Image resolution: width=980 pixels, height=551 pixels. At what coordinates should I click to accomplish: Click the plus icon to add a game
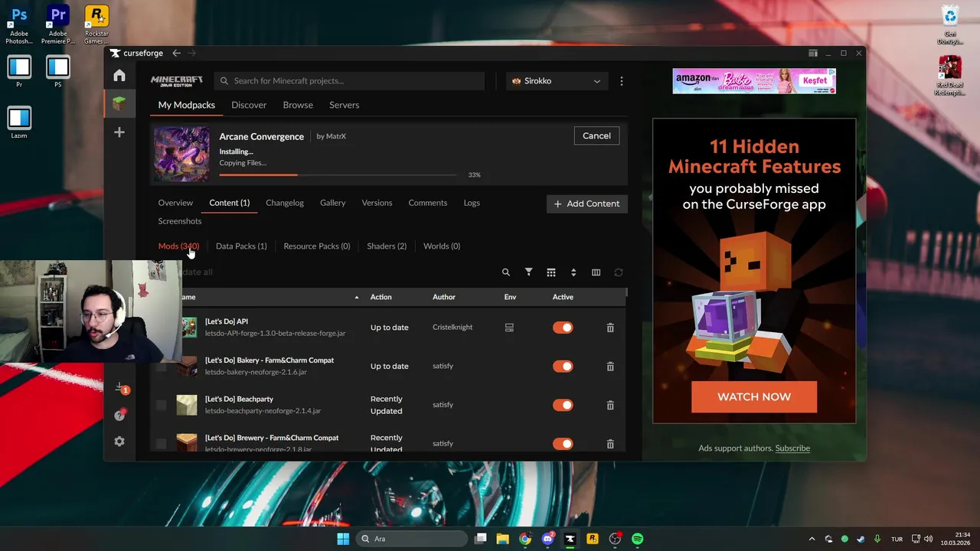(x=119, y=132)
